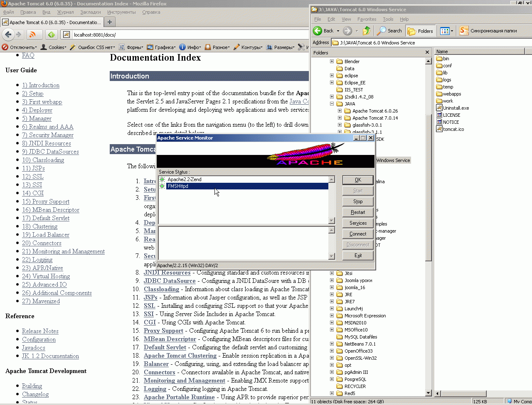Image resolution: width=532 pixels, height=405 pixels.
Task: Expand the Eclipse_EE folder tree node
Action: (x=332, y=83)
